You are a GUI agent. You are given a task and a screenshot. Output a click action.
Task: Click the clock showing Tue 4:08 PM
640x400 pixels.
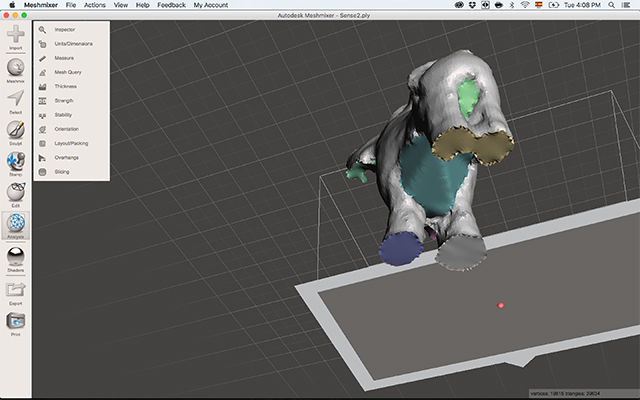[x=582, y=5]
